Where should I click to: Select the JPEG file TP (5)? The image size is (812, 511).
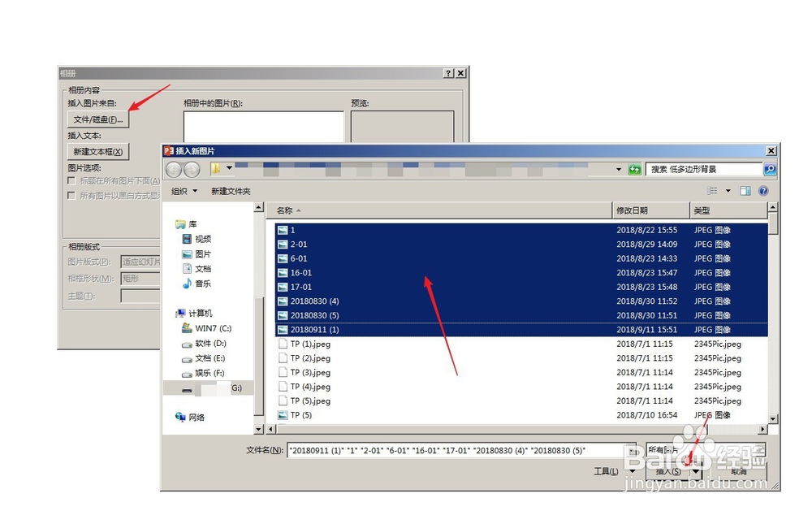(x=521, y=415)
